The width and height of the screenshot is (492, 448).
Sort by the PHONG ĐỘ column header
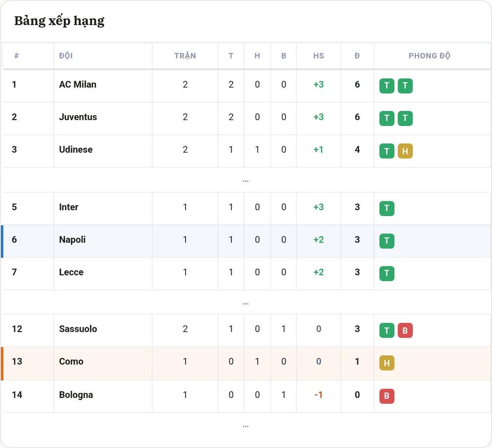pos(429,56)
